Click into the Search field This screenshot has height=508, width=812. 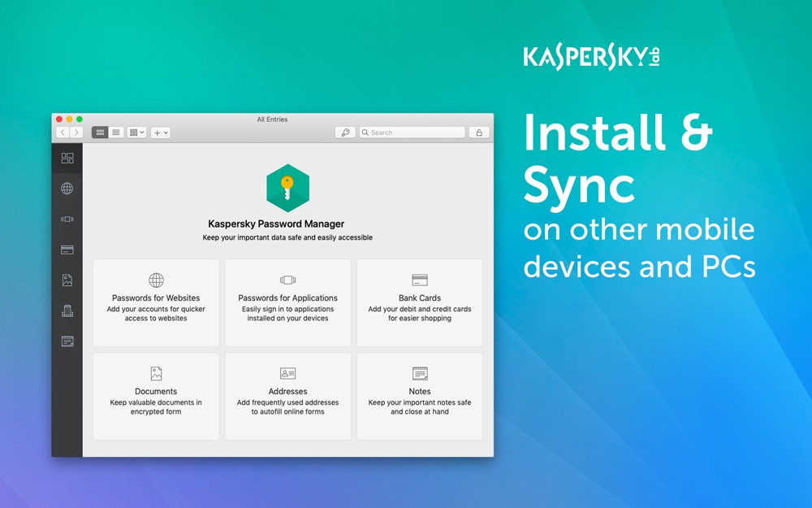pyautogui.click(x=412, y=132)
